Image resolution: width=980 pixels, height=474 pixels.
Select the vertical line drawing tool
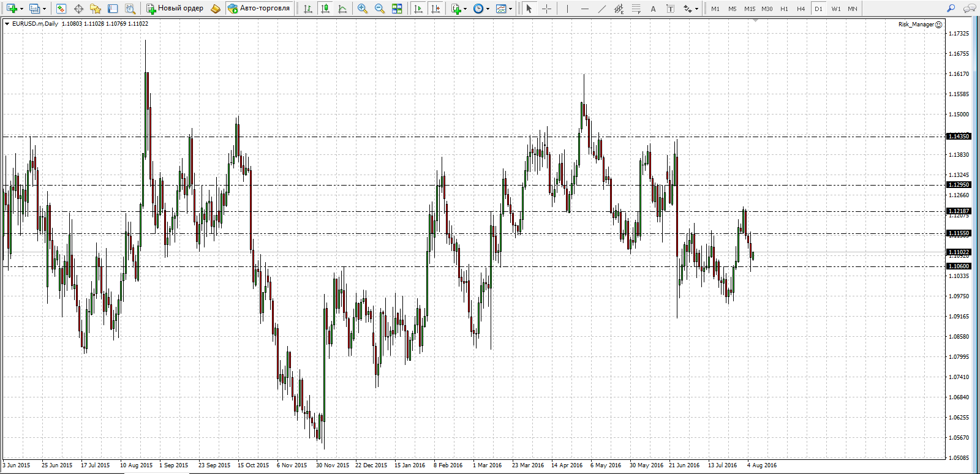point(567,9)
